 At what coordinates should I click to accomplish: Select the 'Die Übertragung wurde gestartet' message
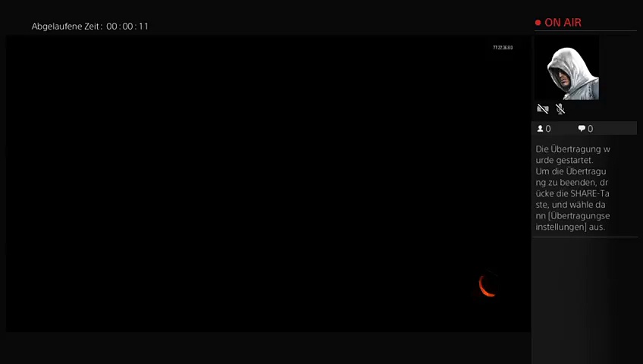click(572, 155)
